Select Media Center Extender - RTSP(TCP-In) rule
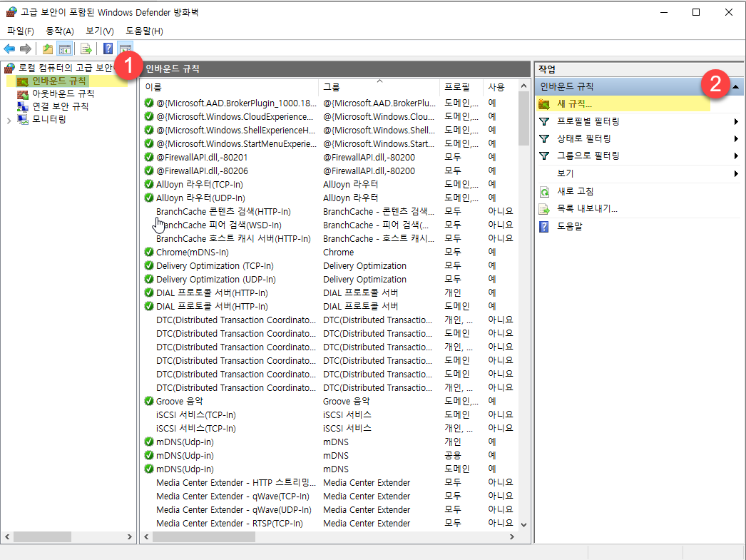This screenshot has width=746, height=560. 230,524
